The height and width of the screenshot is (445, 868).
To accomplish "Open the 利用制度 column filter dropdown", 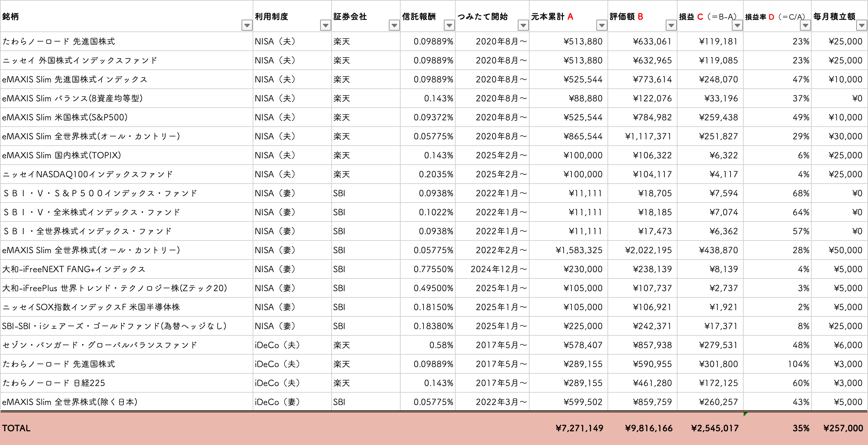I will (325, 25).
